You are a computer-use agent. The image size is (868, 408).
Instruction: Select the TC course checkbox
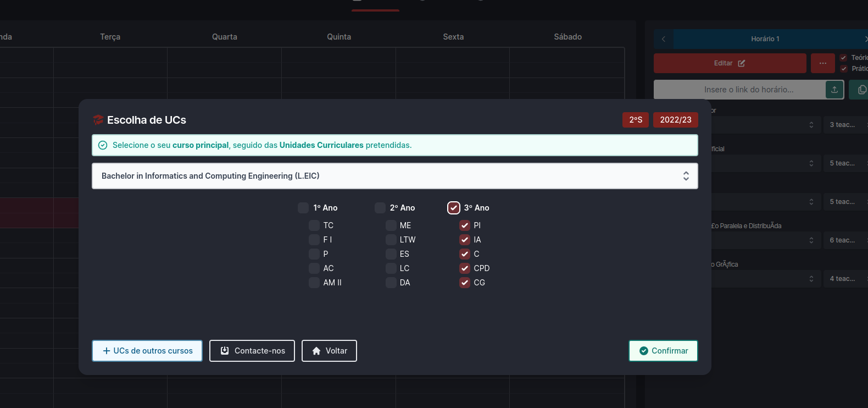pos(314,225)
